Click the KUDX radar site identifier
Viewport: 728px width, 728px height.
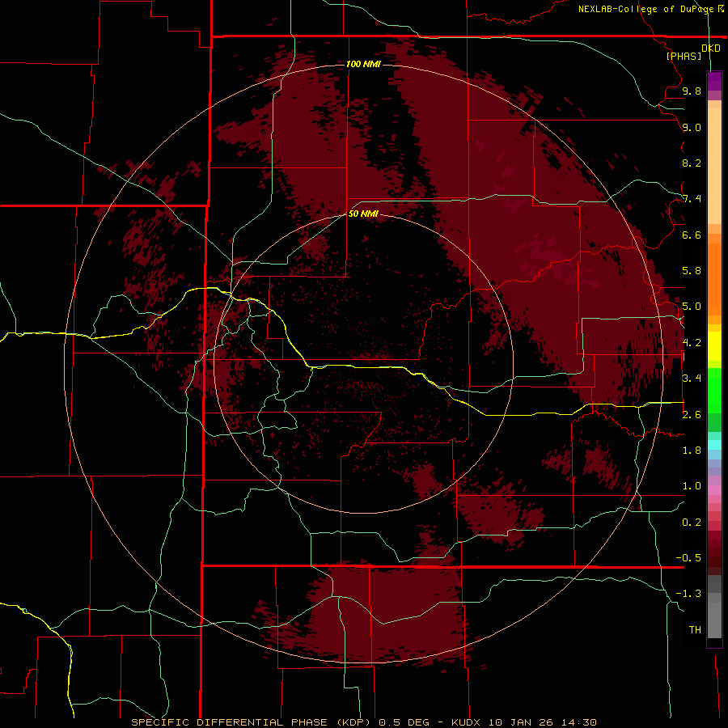click(467, 722)
